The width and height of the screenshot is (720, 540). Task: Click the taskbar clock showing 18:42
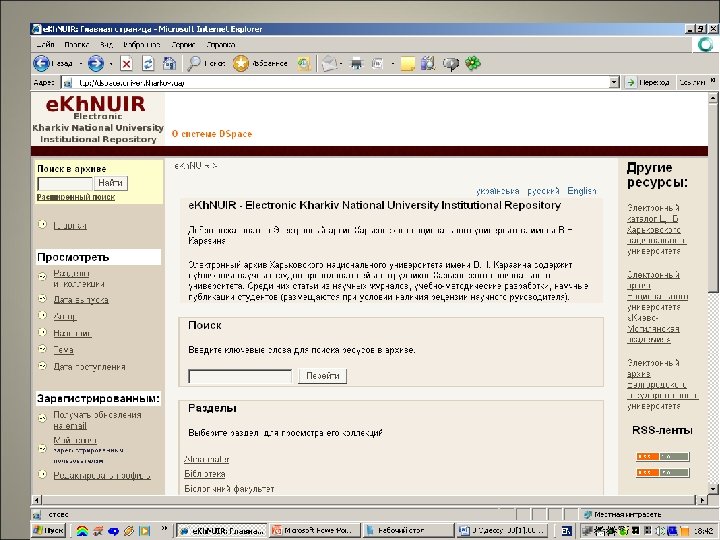pyautogui.click(x=703, y=531)
